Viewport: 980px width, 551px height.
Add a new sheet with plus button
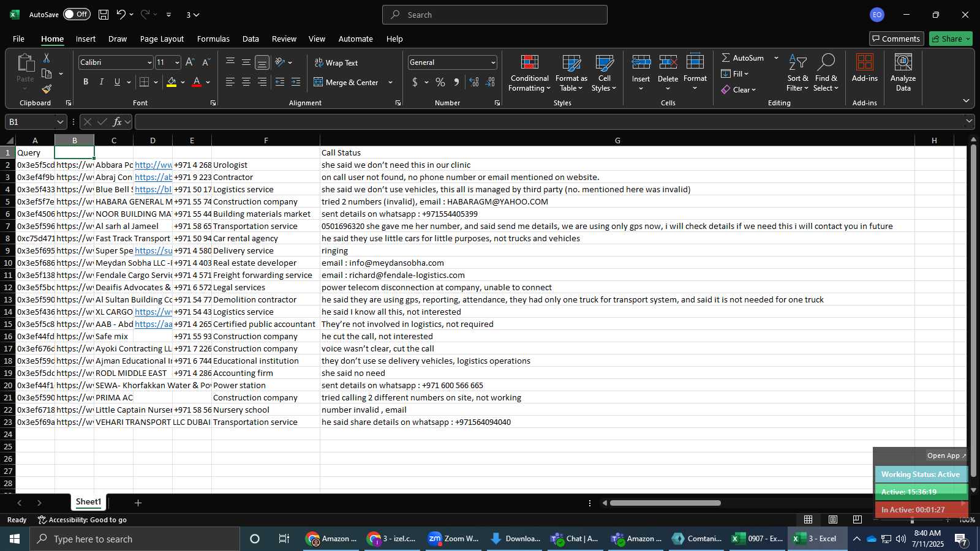[138, 503]
